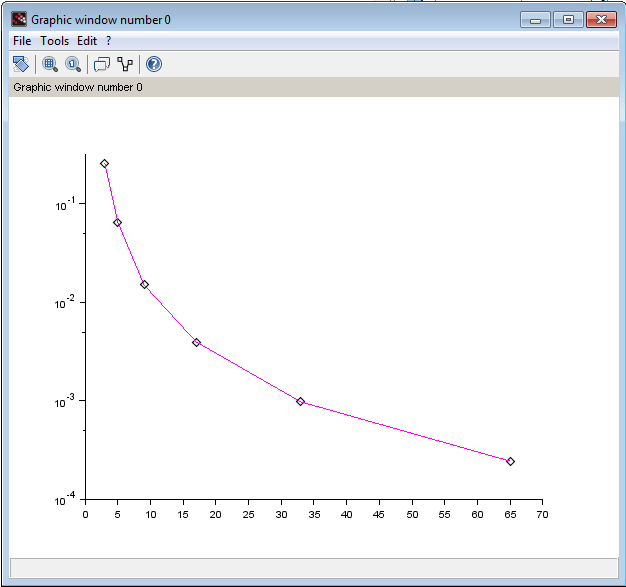The width and height of the screenshot is (626, 587).
Task: Select the Rotate plot toolbar icon
Action: click(x=21, y=64)
